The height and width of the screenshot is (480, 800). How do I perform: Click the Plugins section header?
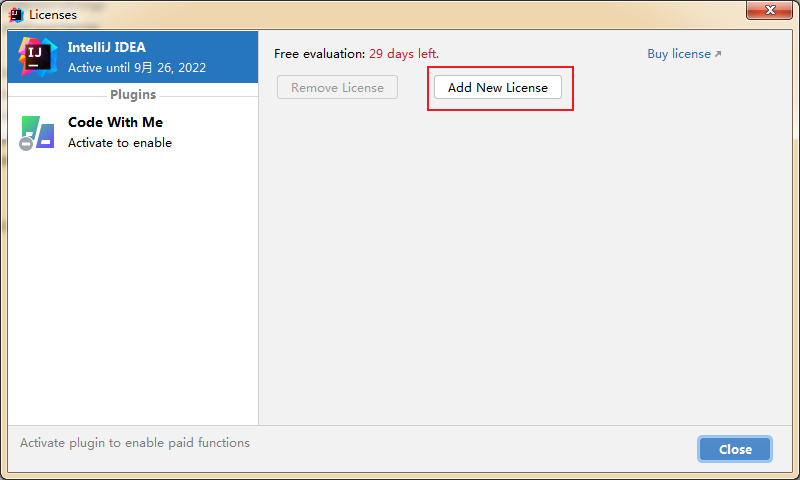133,95
